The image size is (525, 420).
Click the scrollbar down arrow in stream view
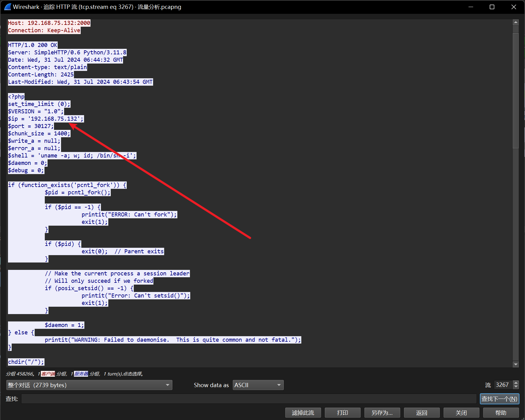click(x=516, y=364)
